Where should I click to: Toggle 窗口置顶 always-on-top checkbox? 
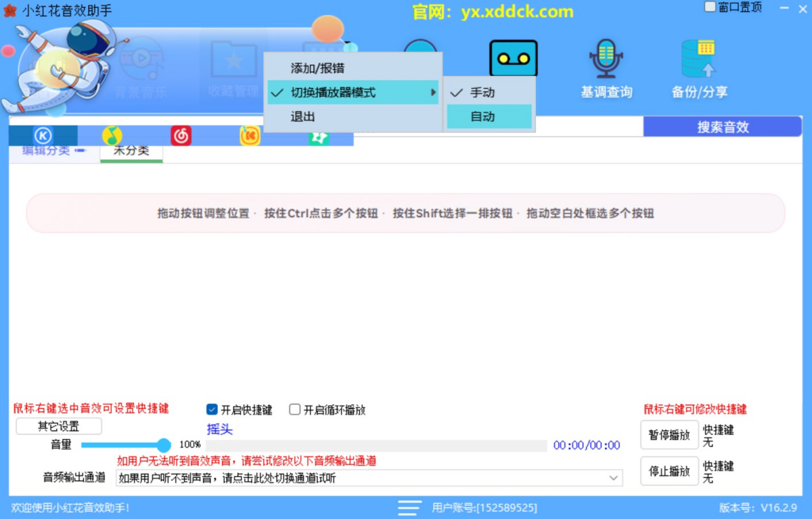click(x=709, y=5)
